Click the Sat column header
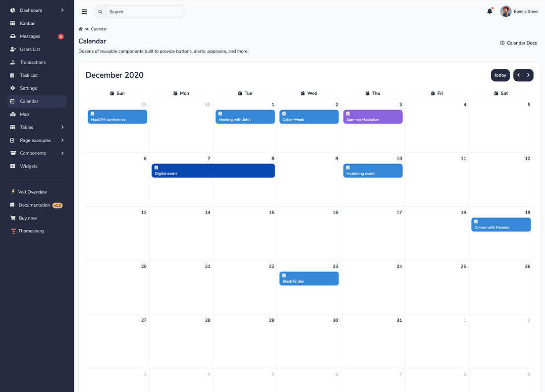 [501, 93]
